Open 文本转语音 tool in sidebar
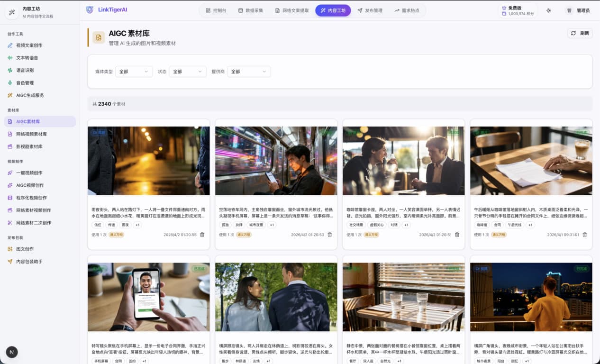Screen dimensions: 600x364 (27, 58)
